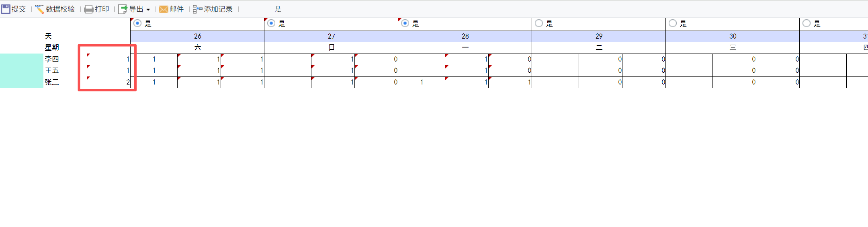This screenshot has width=868, height=227.
Task: Select the 是 radio button above day 28
Action: tap(405, 23)
